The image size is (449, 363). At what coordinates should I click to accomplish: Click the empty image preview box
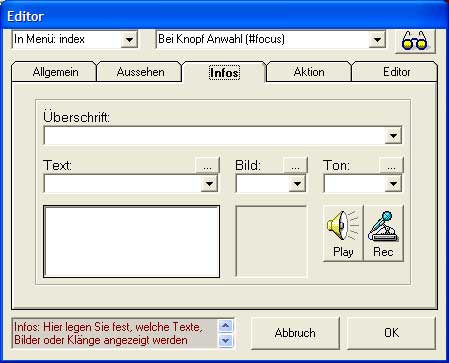click(x=271, y=241)
